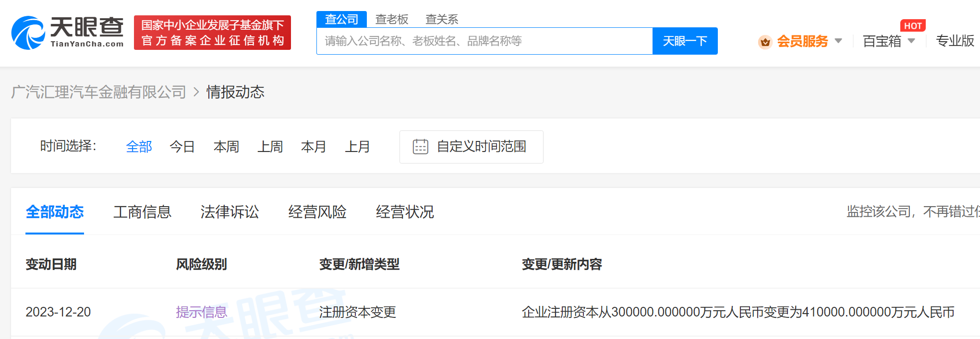Viewport: 980px width, 339px height.
Task: Click the 提示信息 risk level link
Action: [201, 312]
